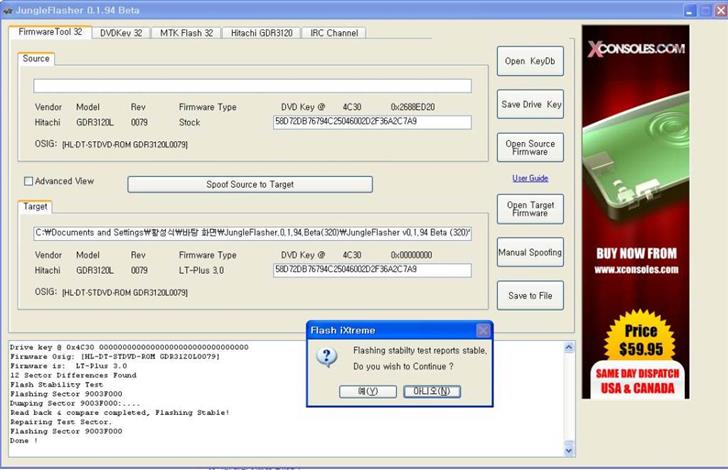Enable the Advanced View checkbox
This screenshot has width=728, height=470.
[28, 181]
